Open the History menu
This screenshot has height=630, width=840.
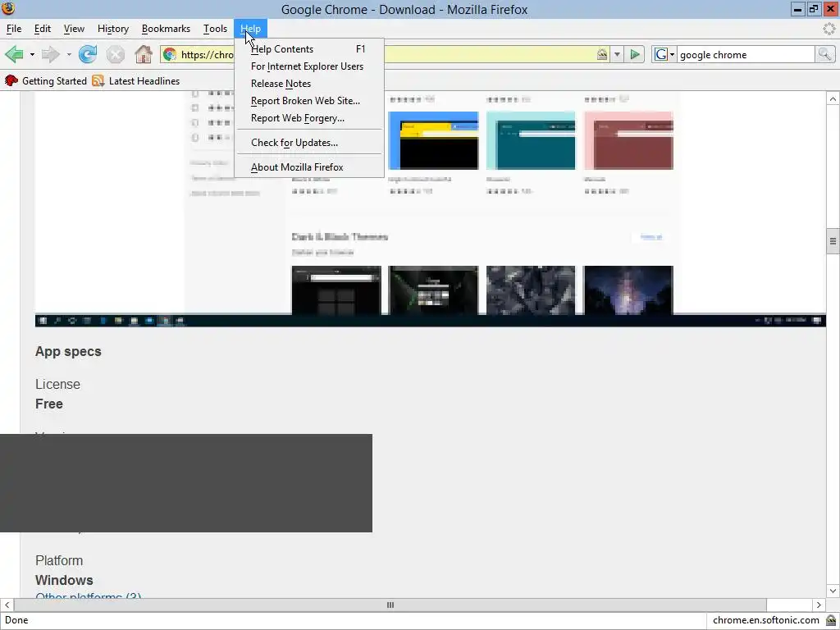pyautogui.click(x=113, y=29)
